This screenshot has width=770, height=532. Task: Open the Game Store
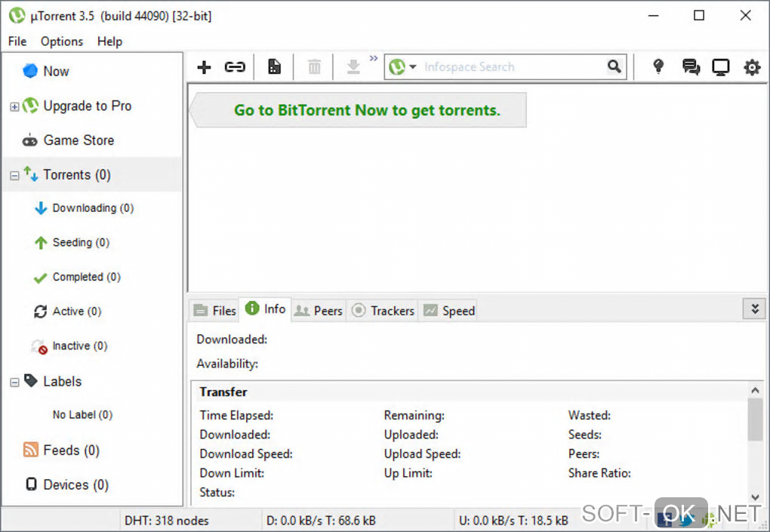pos(79,140)
